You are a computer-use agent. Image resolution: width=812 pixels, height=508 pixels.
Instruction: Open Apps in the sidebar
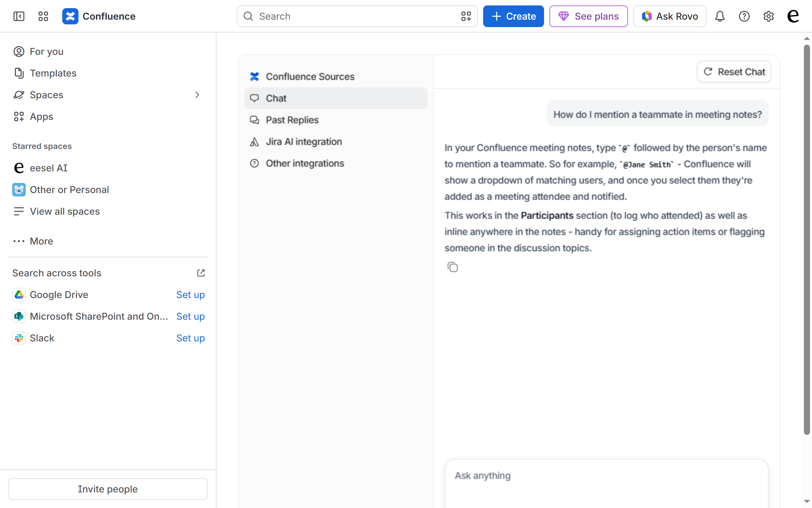[108, 117]
